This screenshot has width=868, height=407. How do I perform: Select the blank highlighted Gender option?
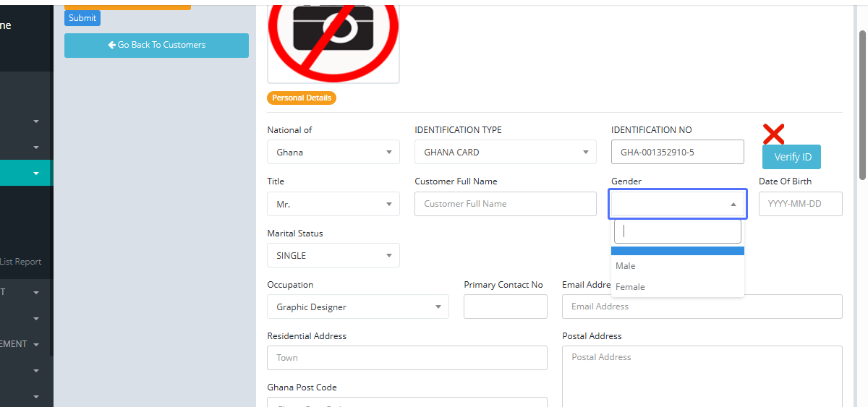tap(677, 251)
